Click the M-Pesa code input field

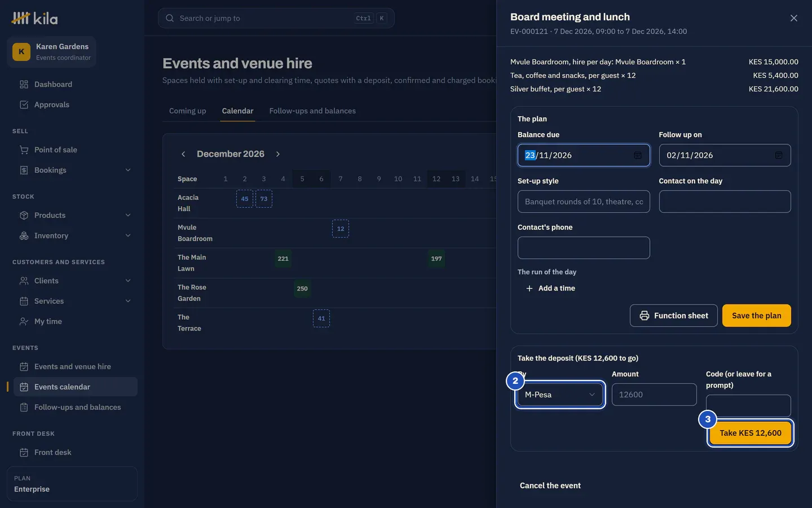[x=748, y=406]
